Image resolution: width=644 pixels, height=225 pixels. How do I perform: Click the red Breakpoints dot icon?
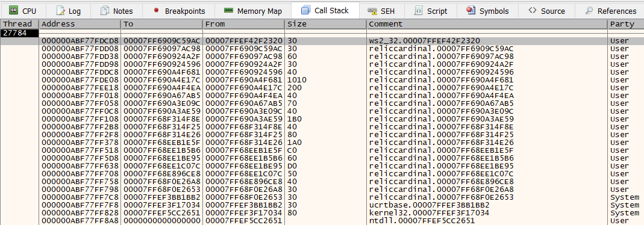(x=156, y=10)
